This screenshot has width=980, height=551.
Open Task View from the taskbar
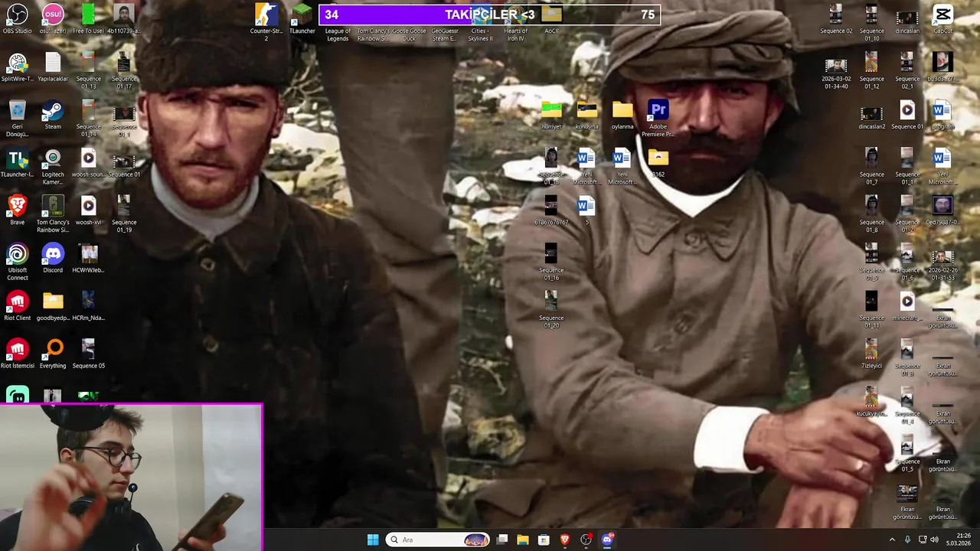pyautogui.click(x=502, y=540)
